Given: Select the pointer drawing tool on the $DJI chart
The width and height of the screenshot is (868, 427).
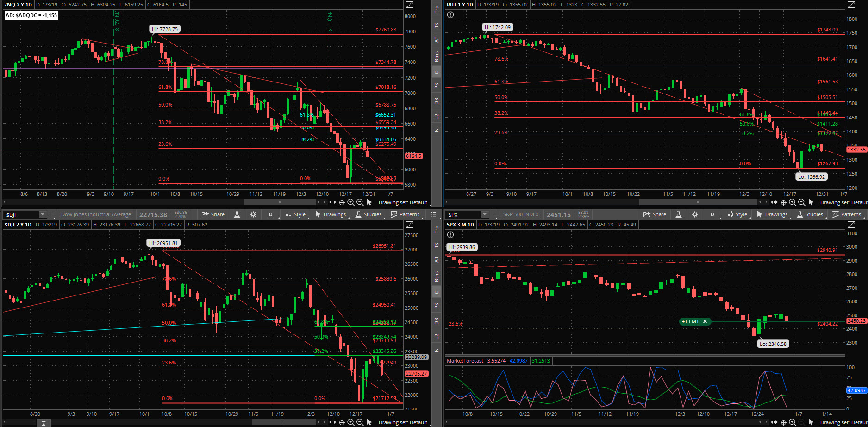Looking at the screenshot, I should 369,422.
